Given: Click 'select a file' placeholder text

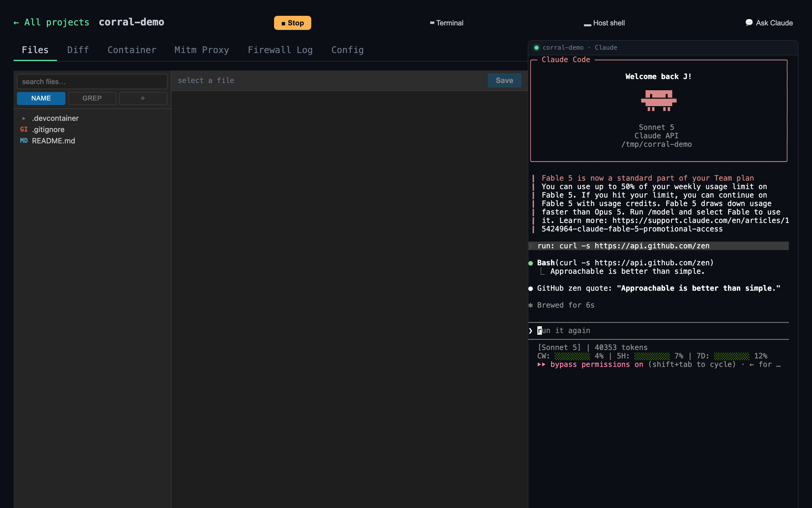Looking at the screenshot, I should 206,81.
